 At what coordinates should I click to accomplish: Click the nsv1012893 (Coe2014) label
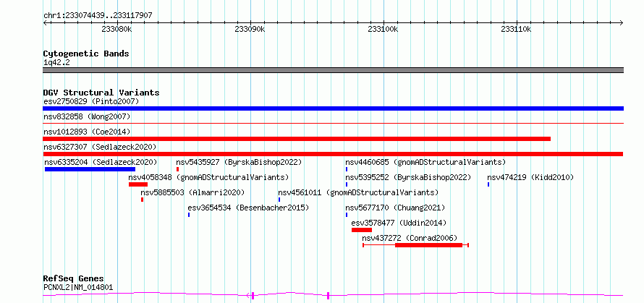tap(87, 132)
